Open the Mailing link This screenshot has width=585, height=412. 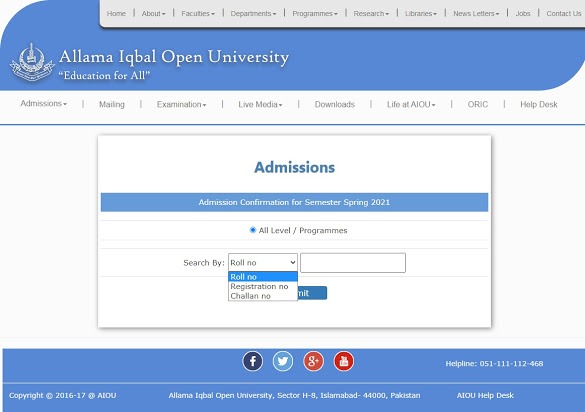pos(112,104)
